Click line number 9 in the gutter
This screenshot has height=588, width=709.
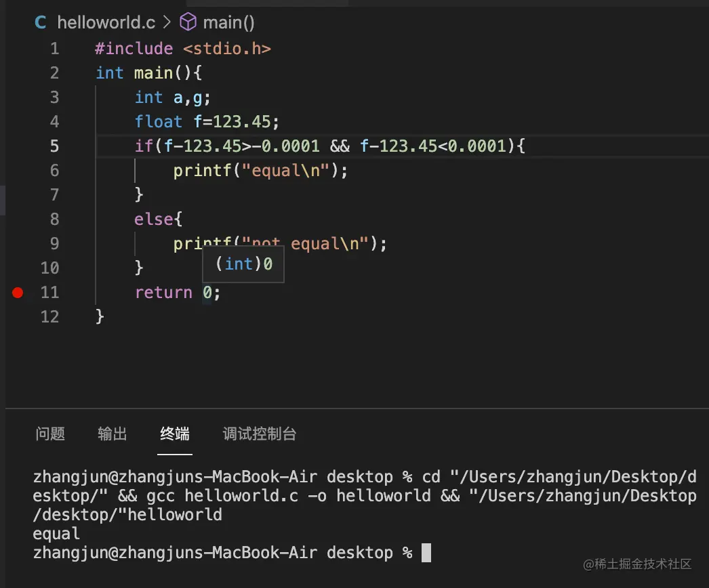point(54,244)
